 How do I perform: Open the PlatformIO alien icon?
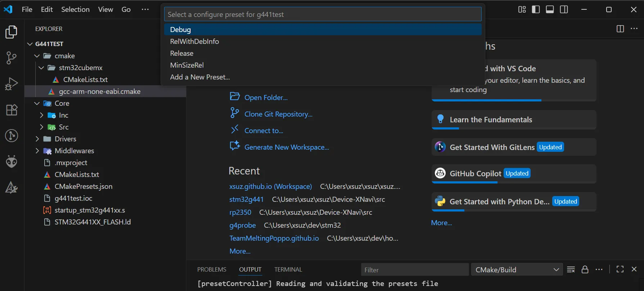click(x=12, y=162)
